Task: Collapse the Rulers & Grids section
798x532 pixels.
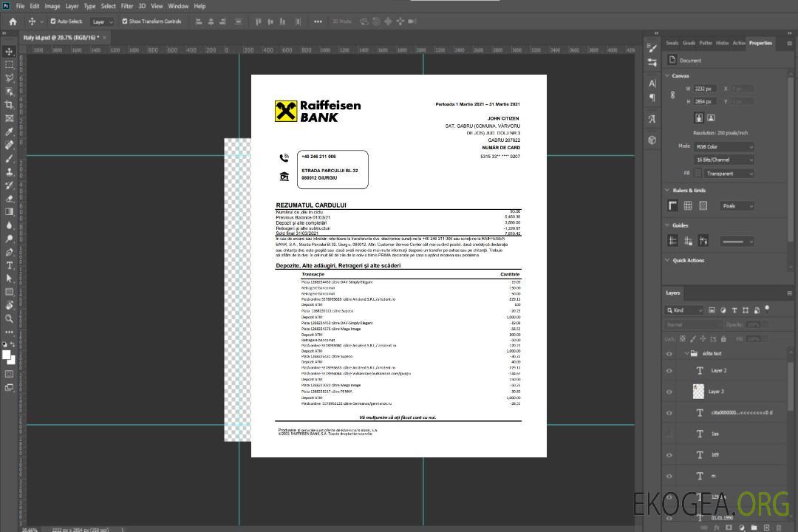Action: tap(667, 191)
